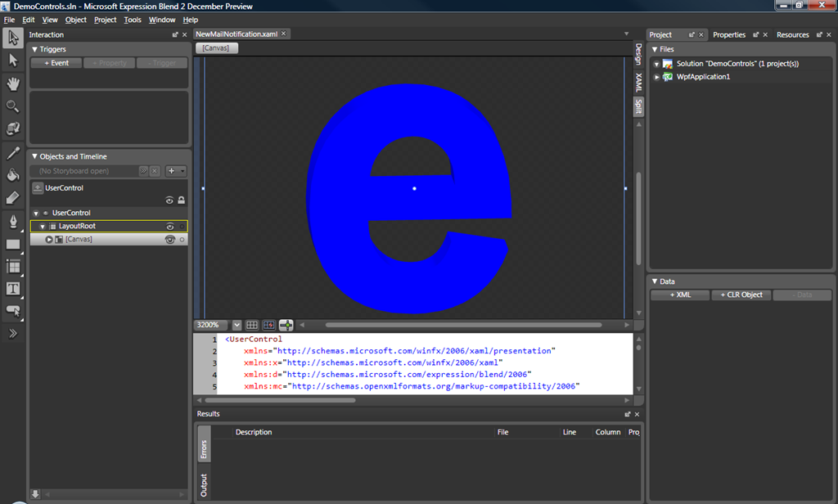Collapse the UserControl tree node
The height and width of the screenshot is (504, 838).
point(36,214)
